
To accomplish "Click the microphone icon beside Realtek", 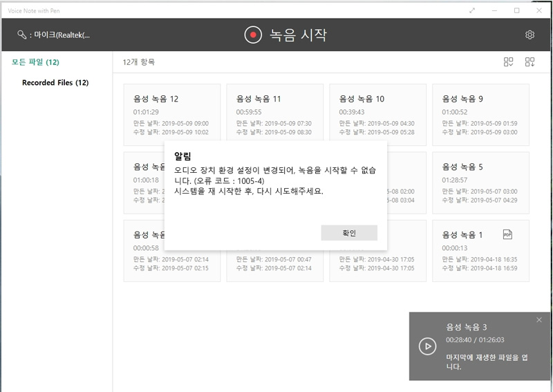I will pos(22,35).
